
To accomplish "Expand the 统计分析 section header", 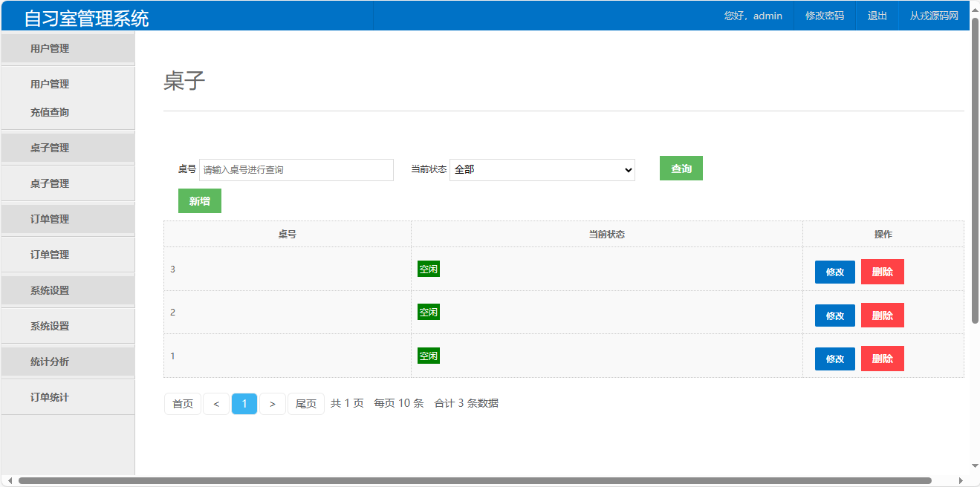I will point(50,362).
